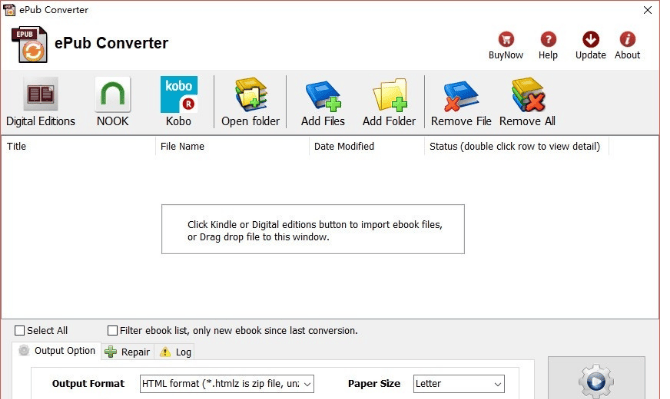Viewport: 670px width, 399px height.
Task: Import books from NOOK
Action: point(112,102)
